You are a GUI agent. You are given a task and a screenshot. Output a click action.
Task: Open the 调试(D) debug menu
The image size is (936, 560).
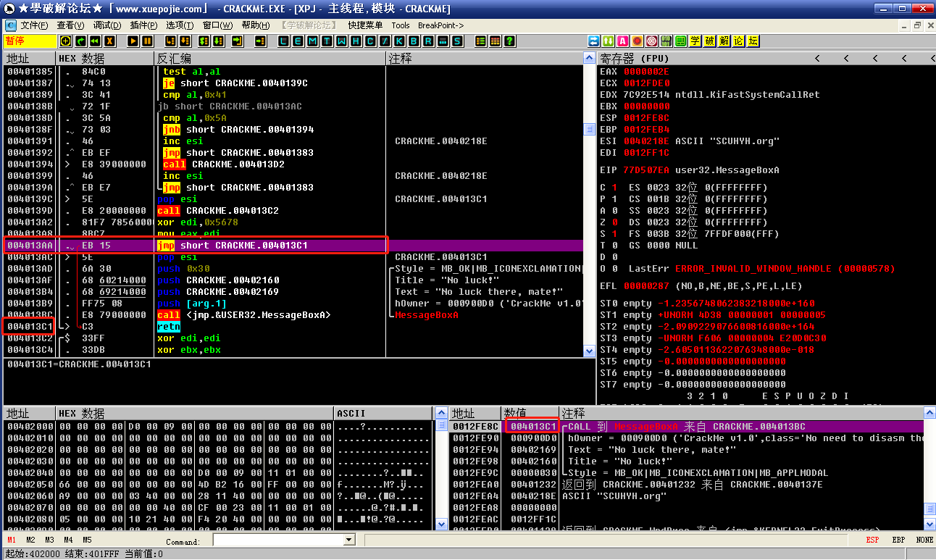pos(106,25)
